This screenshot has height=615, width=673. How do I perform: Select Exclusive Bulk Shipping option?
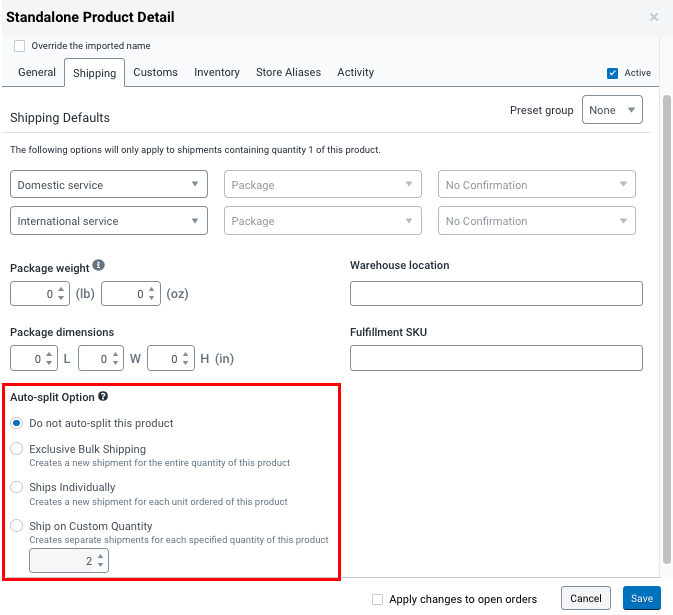[17, 449]
